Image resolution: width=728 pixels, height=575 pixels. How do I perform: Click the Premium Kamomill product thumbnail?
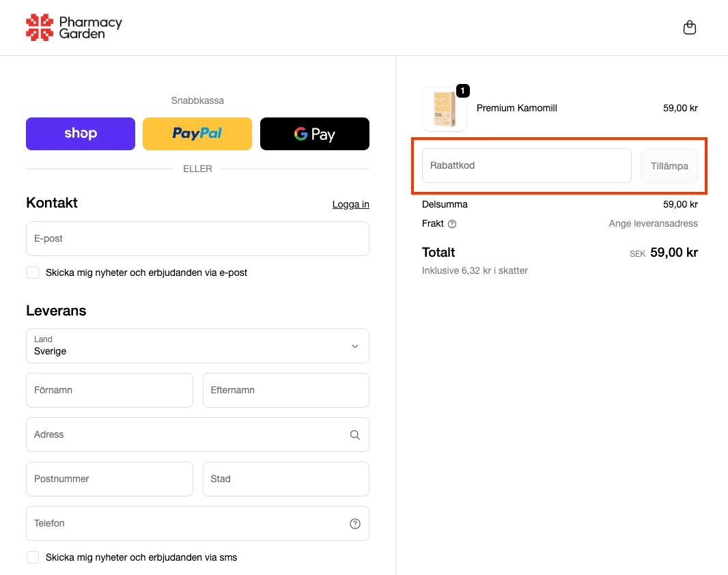(x=445, y=109)
